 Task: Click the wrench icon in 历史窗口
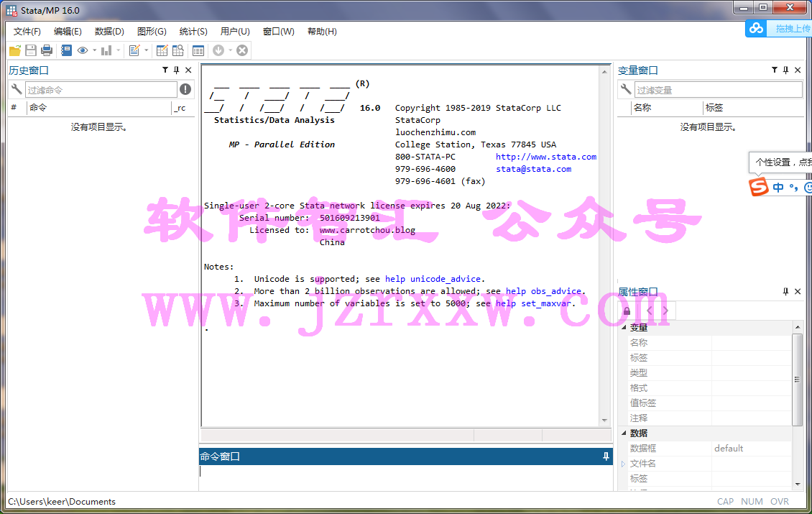(17, 89)
